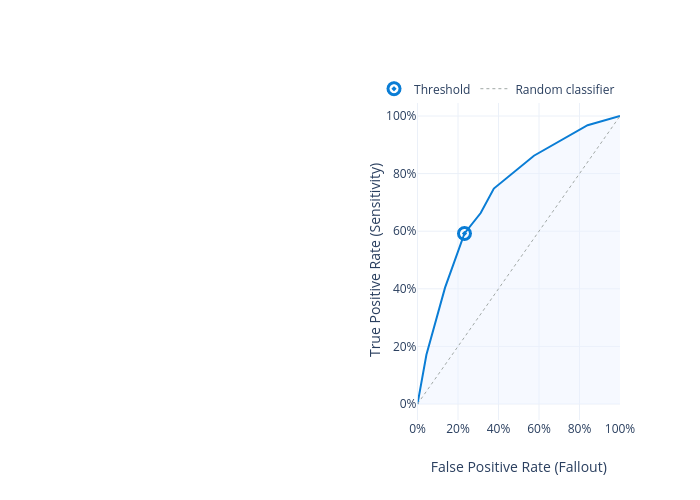Toggle the Random classifier legend label

coord(564,90)
